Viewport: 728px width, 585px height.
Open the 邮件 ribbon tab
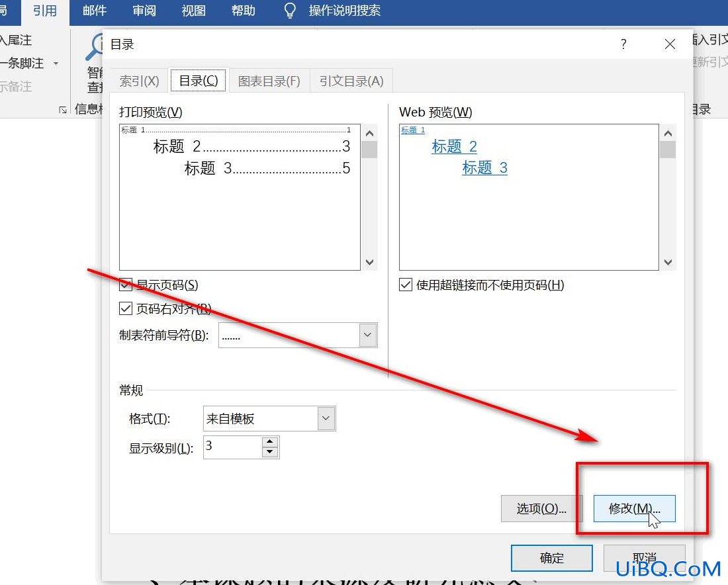95,10
